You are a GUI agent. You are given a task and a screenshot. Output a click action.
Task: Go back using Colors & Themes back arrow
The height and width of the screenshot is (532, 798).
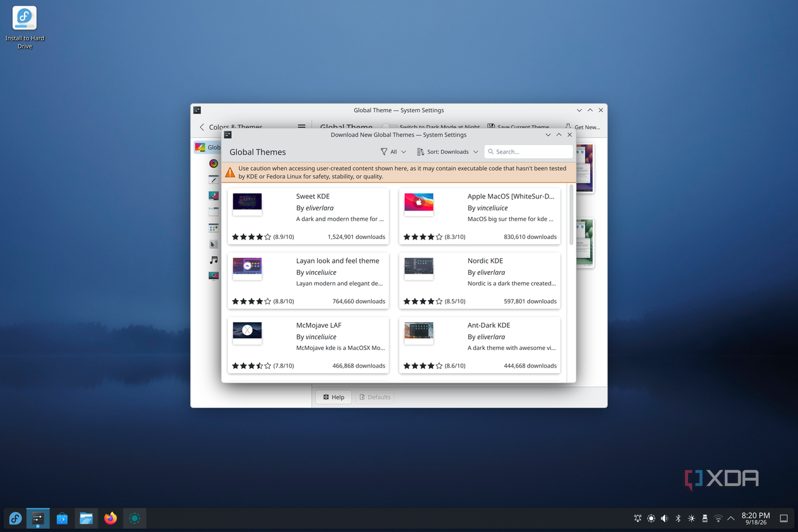point(202,127)
